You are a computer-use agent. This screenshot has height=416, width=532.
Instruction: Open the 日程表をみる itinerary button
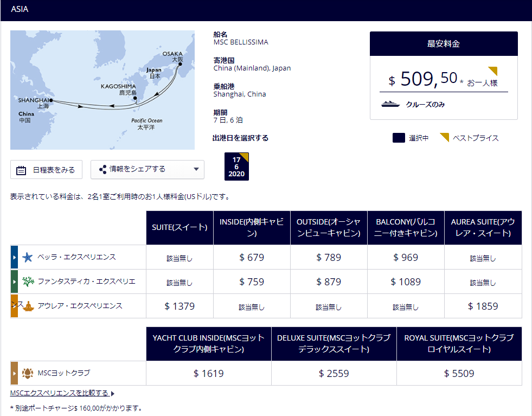tap(46, 170)
